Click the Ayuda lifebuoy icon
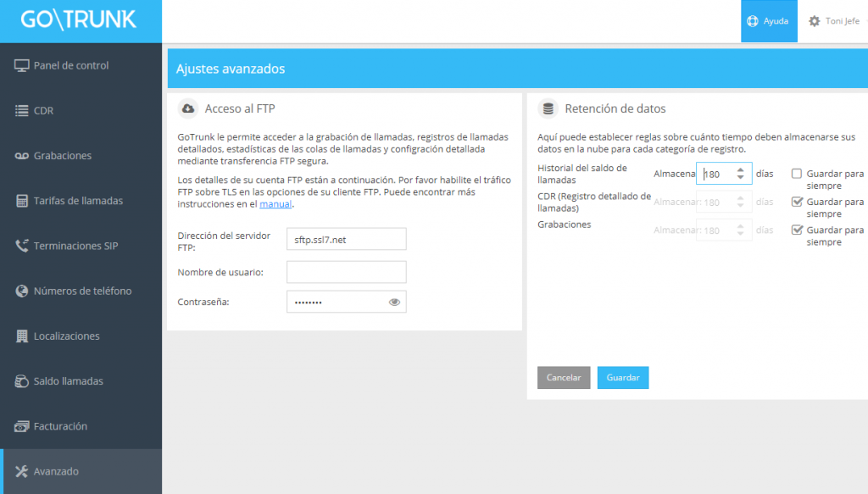The width and height of the screenshot is (868, 494). click(x=753, y=21)
